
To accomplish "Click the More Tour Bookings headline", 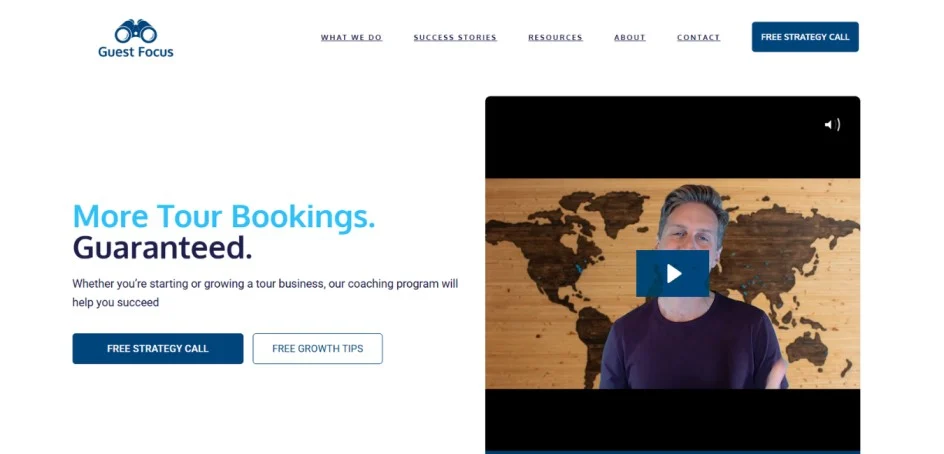I will pos(224,216).
